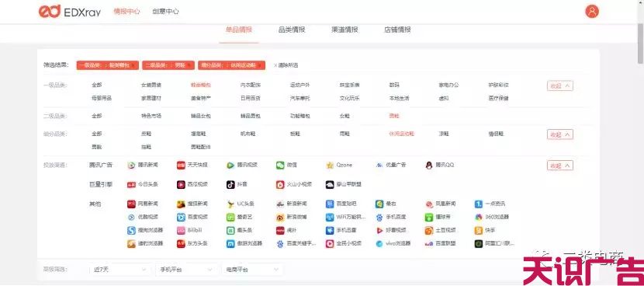Choose the 百度贴吧 channel icon

(330, 204)
